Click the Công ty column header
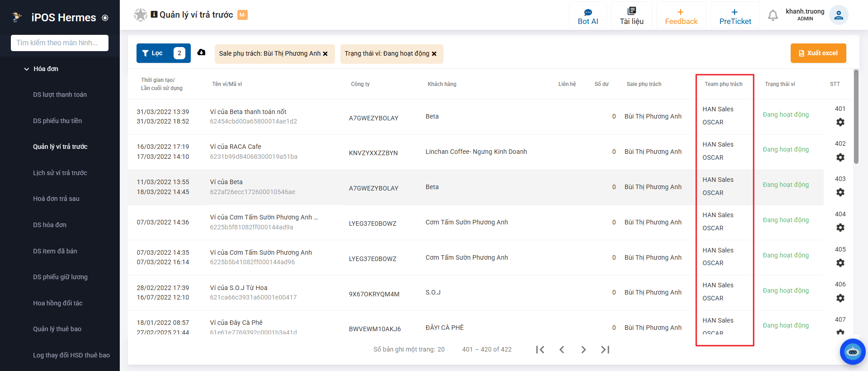Image resolution: width=868 pixels, height=371 pixels. tap(360, 84)
